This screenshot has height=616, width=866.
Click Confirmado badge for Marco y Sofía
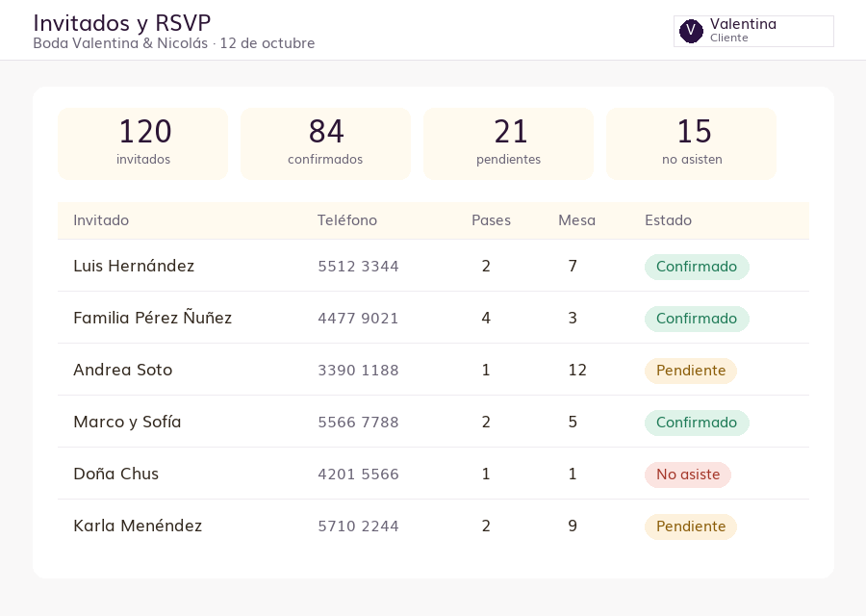tap(697, 423)
